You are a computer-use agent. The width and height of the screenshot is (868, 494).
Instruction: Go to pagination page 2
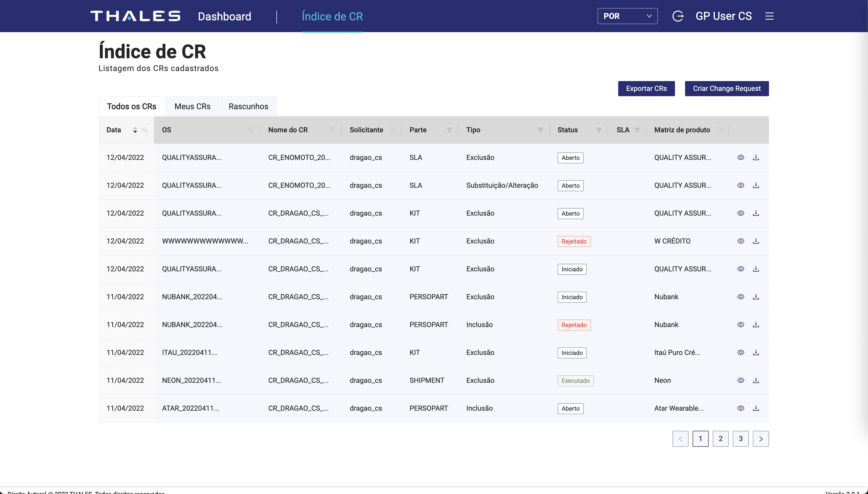[721, 439]
